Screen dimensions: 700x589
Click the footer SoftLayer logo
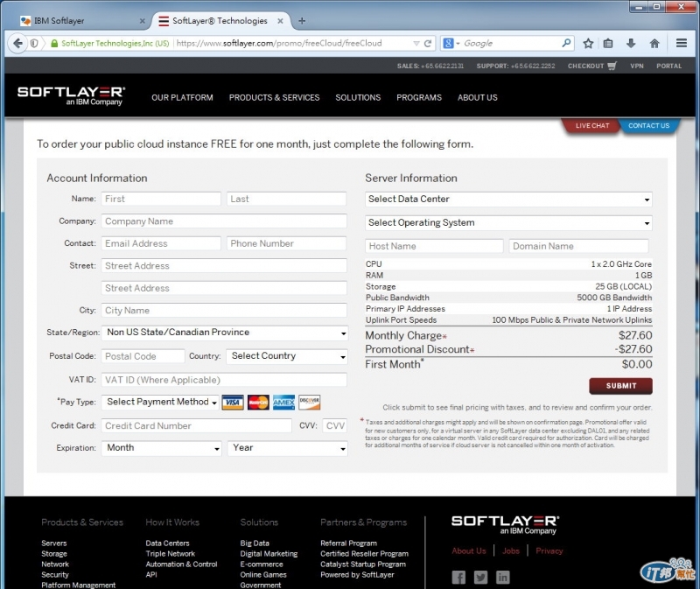pos(505,525)
